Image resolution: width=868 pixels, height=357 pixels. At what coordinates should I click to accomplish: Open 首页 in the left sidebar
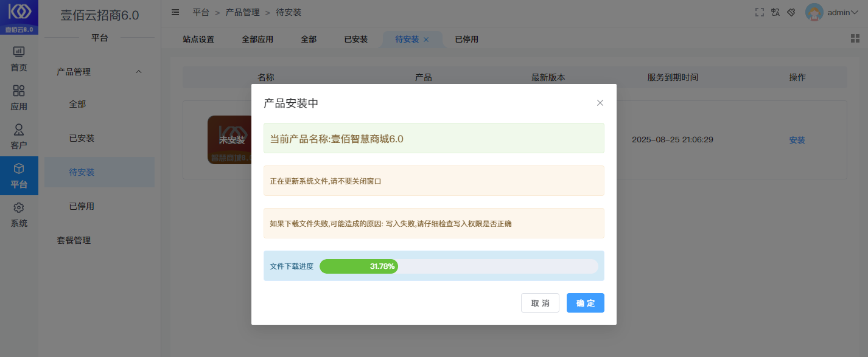tap(19, 59)
